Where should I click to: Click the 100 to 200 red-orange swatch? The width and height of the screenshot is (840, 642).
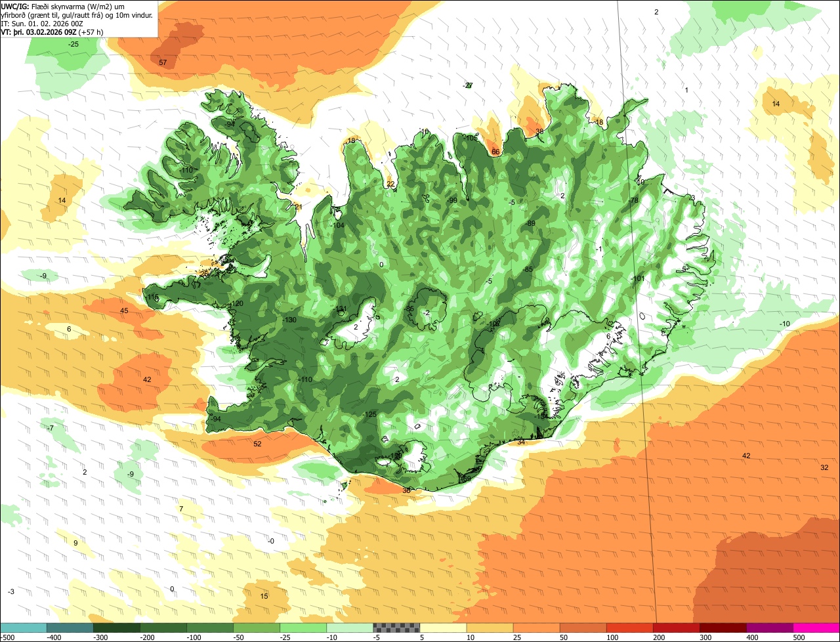(629, 628)
